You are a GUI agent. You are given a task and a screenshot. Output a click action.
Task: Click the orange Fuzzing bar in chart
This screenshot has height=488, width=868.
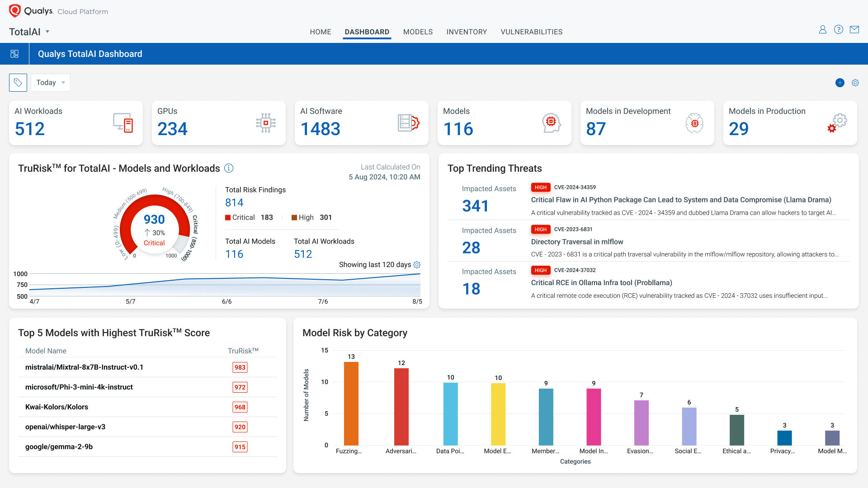coord(351,404)
